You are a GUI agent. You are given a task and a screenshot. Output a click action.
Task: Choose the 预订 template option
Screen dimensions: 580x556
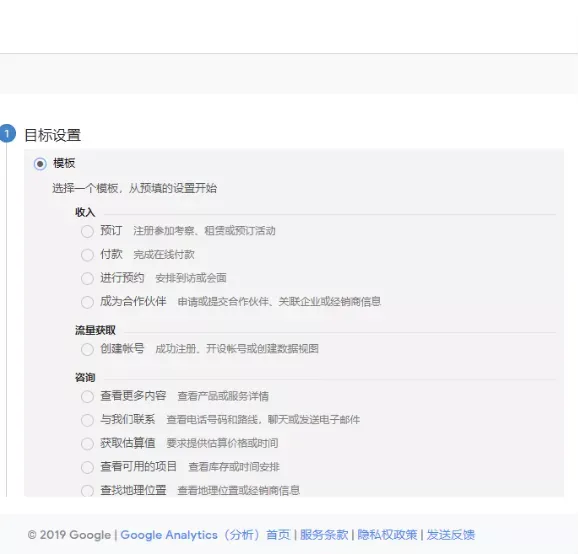coord(87,232)
